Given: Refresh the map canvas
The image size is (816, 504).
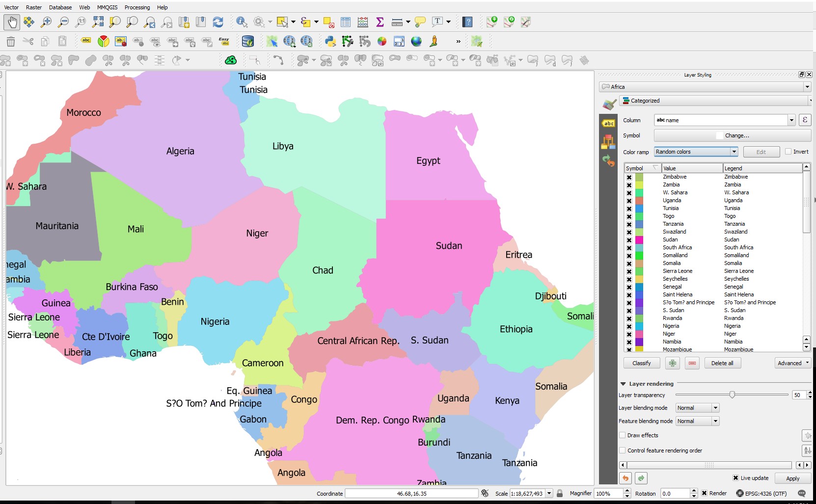Looking at the screenshot, I should coord(218,22).
